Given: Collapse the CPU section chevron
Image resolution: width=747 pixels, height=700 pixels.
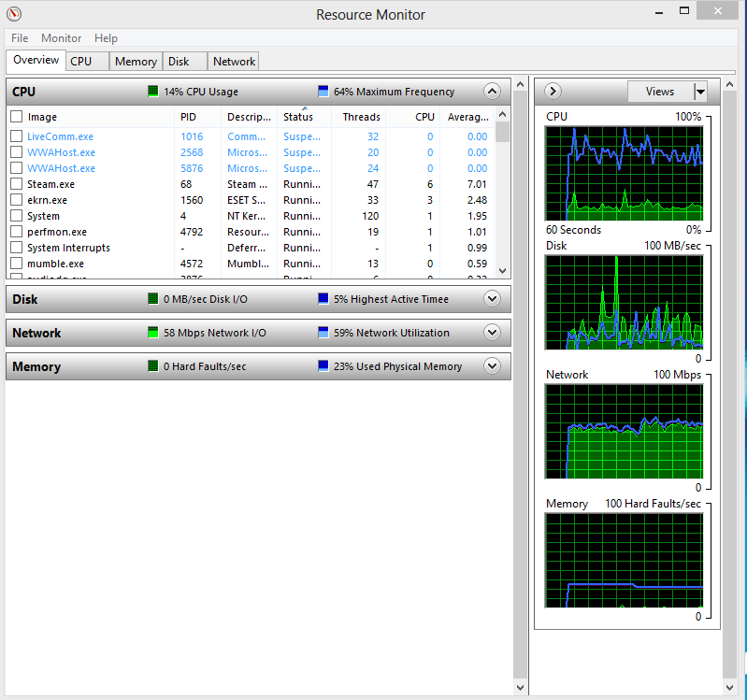Looking at the screenshot, I should click(x=492, y=91).
